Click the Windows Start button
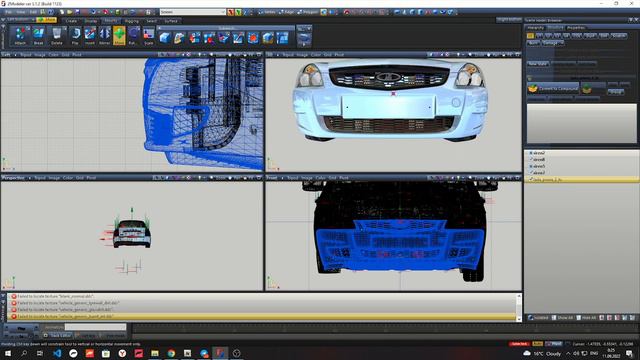 click(8, 353)
